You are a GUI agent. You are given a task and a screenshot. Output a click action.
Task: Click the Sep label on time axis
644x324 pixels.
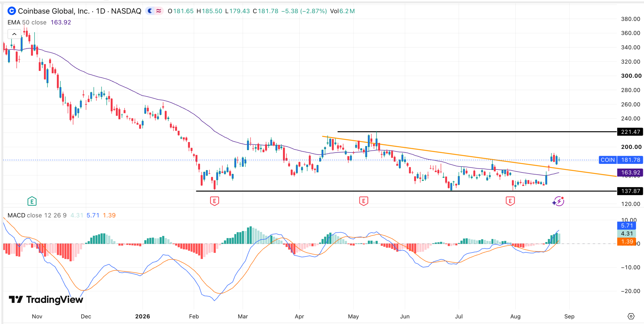click(x=569, y=316)
